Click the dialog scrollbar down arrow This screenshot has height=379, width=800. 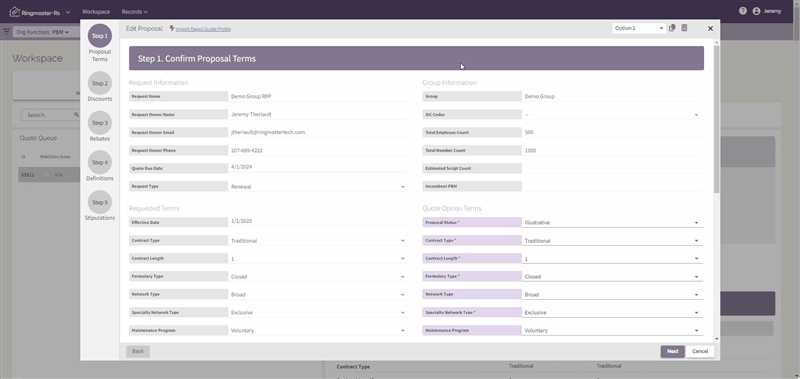[x=717, y=339]
